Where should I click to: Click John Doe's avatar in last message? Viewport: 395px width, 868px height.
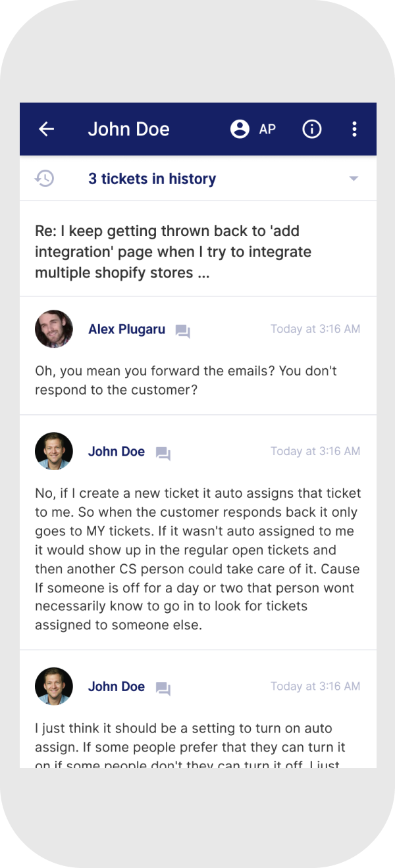(54, 687)
